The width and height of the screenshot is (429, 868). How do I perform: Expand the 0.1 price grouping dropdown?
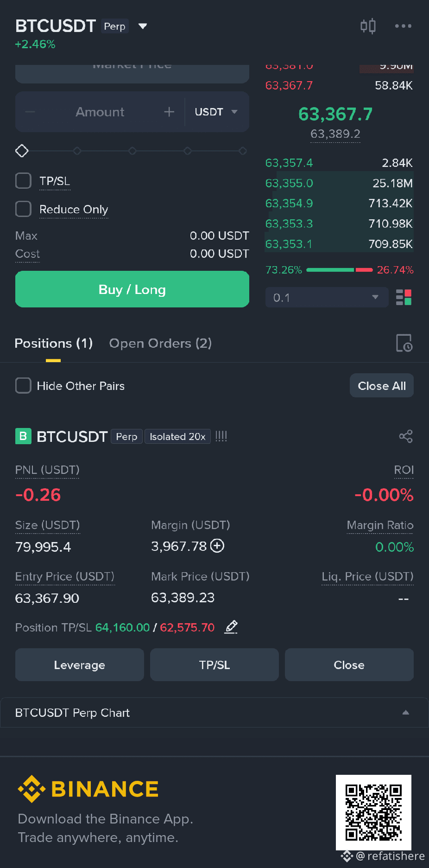(327, 297)
